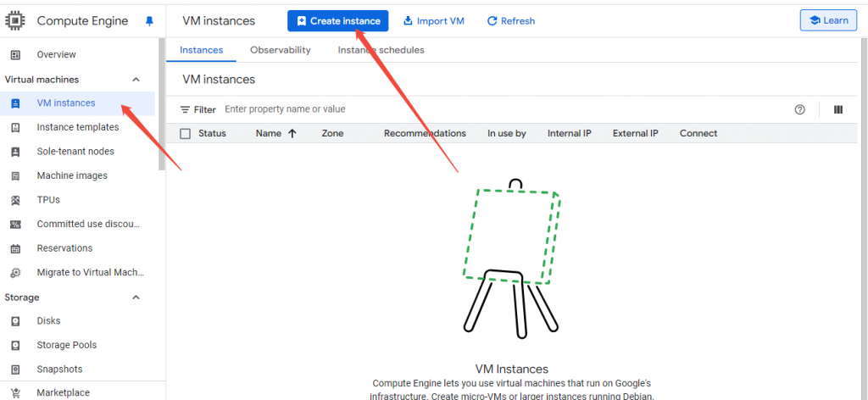Click the In use by column header
Viewport: 868px width, 400px height.
click(x=507, y=133)
